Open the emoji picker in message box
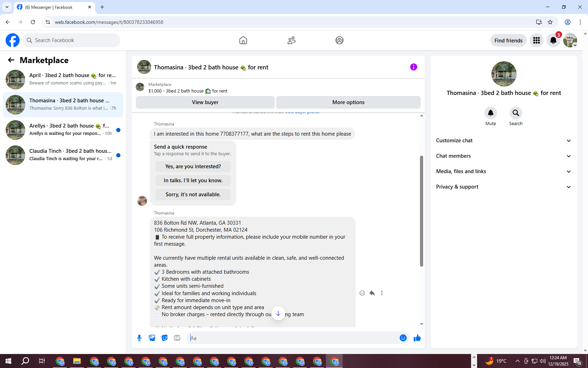This screenshot has height=368, width=588. click(403, 338)
